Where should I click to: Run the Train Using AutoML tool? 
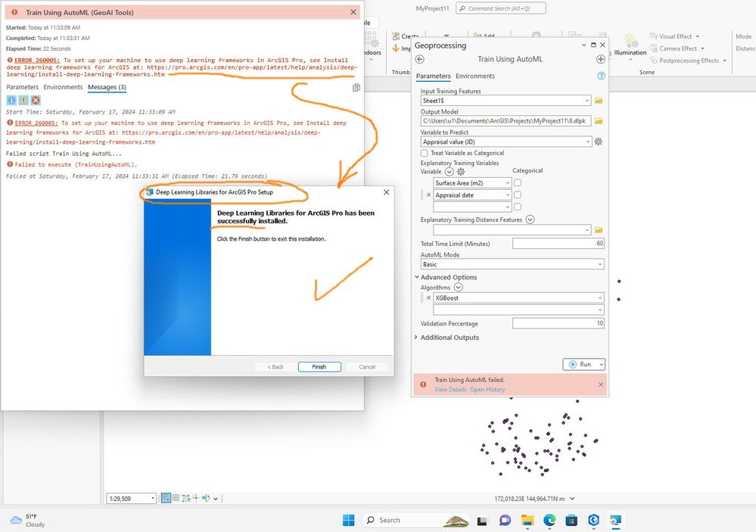point(580,364)
